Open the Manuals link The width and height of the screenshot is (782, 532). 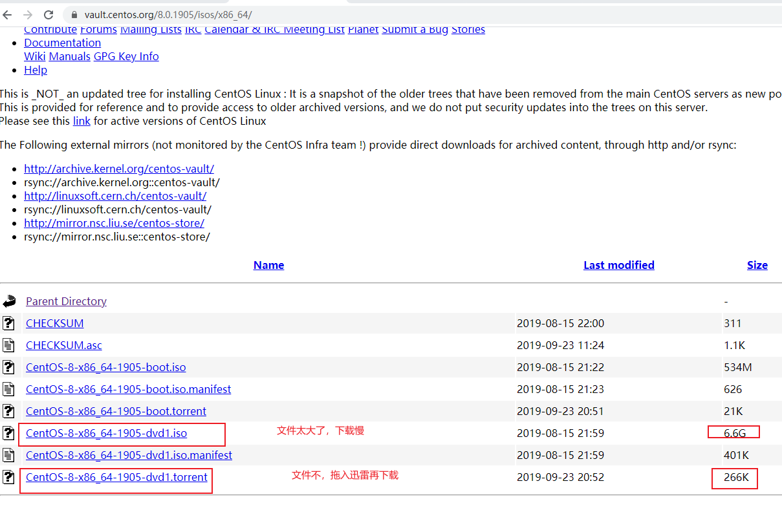pos(70,56)
